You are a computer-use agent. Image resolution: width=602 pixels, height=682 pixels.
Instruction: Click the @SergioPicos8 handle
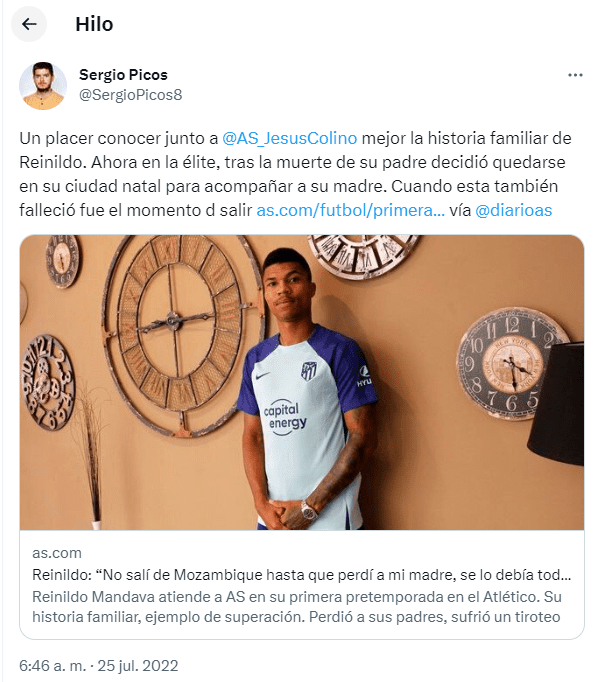click(130, 95)
